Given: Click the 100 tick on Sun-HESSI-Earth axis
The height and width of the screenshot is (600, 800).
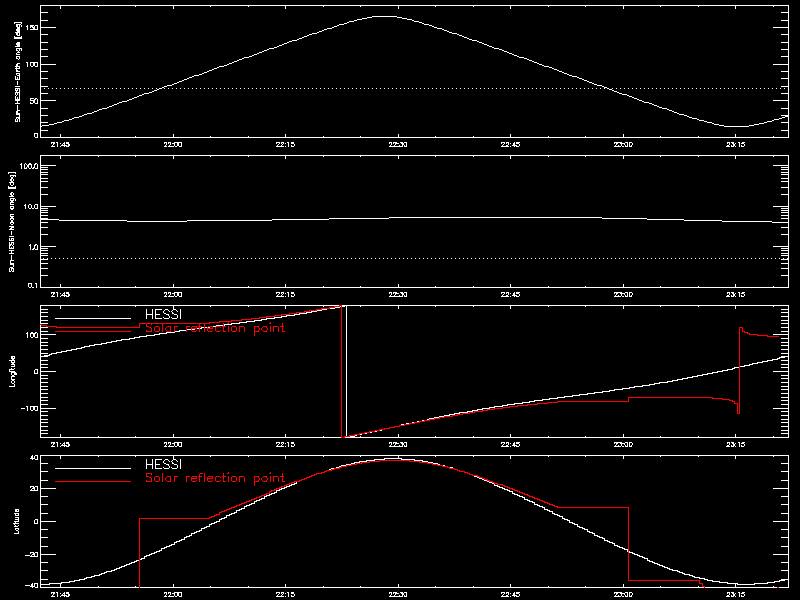Looking at the screenshot, I should click(x=32, y=64).
